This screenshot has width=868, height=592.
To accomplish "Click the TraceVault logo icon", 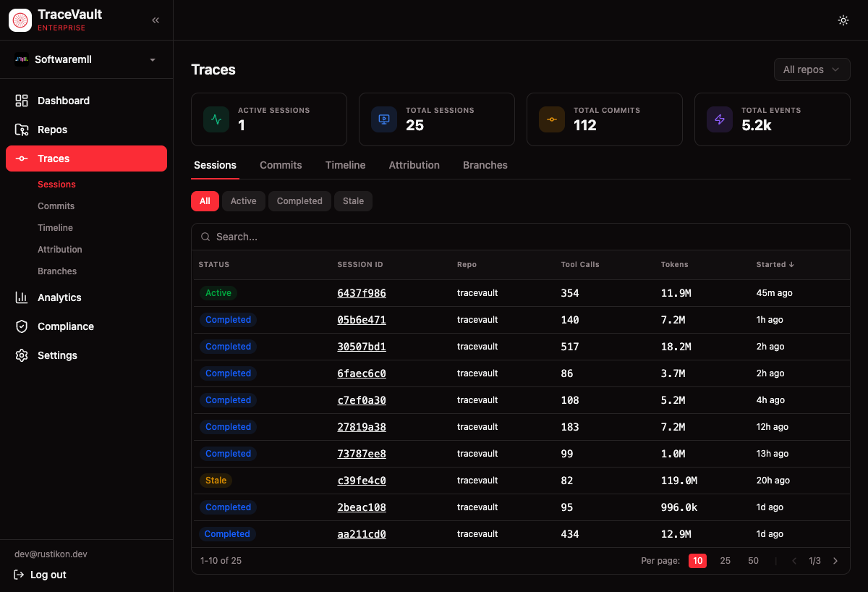I will point(20,20).
